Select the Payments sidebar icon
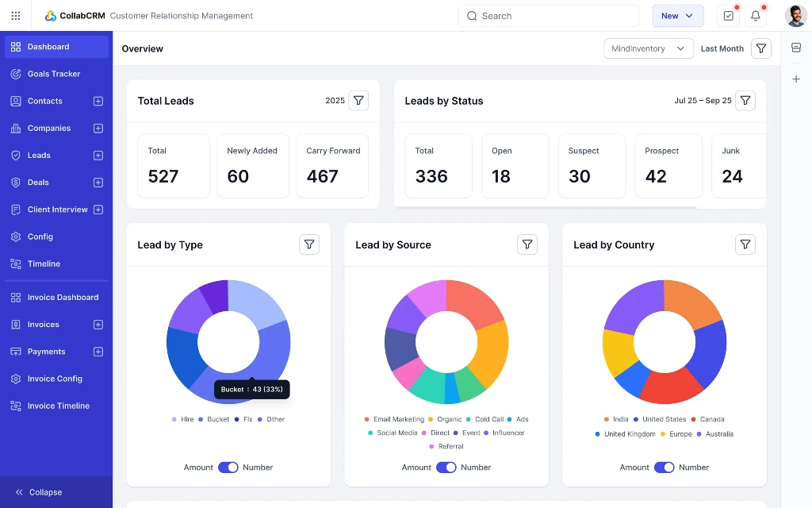Screen dimensions: 812x508 16,352
